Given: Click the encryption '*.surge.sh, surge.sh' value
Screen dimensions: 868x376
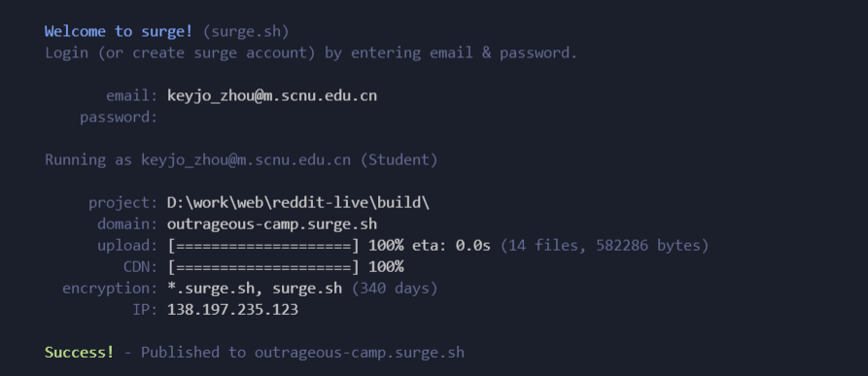Looking at the screenshot, I should click(255, 289).
